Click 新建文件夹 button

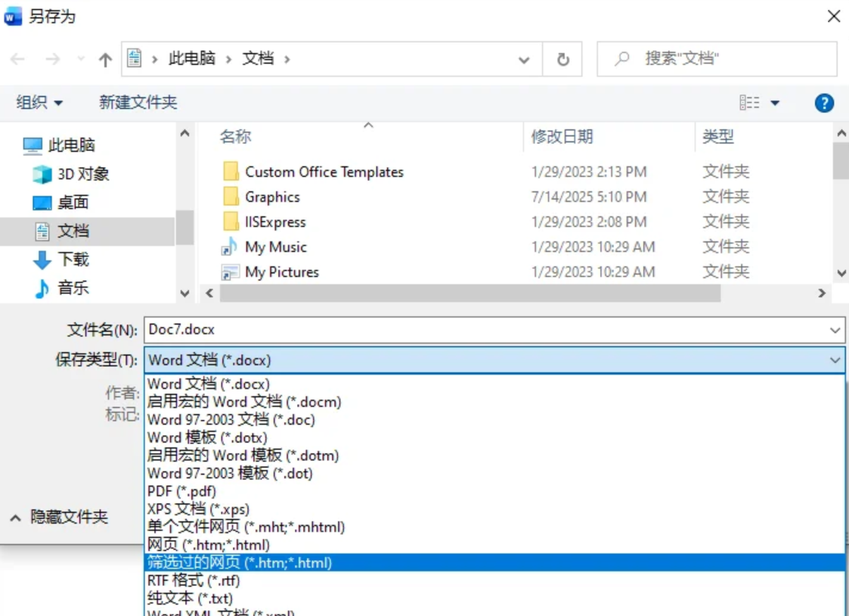pos(138,102)
